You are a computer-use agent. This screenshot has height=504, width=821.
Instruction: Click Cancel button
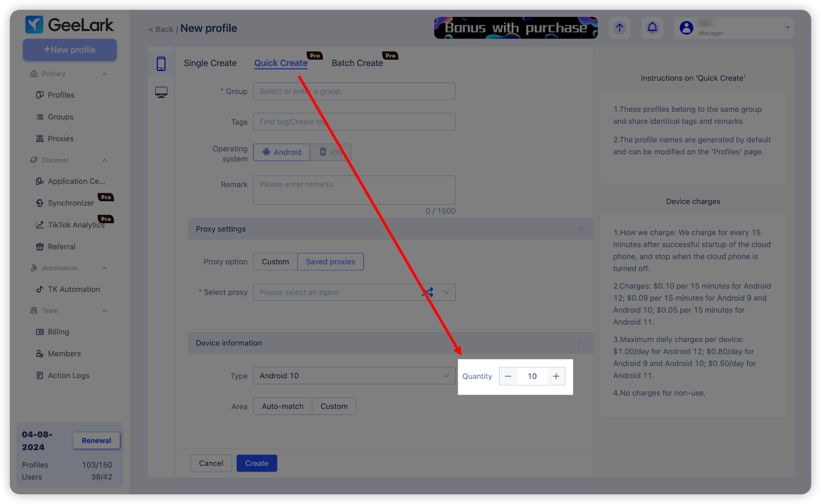coord(211,463)
